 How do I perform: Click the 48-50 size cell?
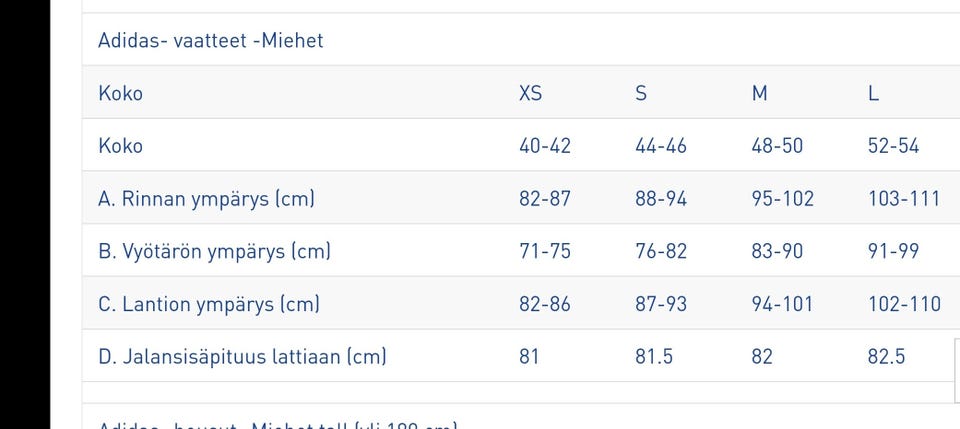click(x=777, y=146)
